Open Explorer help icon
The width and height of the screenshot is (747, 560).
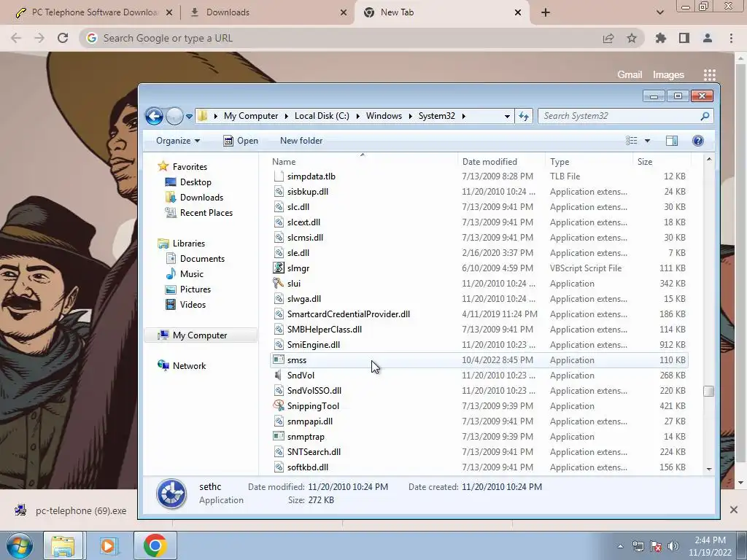(698, 141)
